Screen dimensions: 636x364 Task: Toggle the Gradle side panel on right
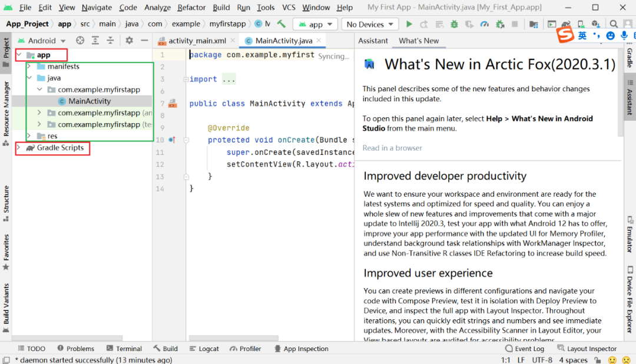(630, 57)
